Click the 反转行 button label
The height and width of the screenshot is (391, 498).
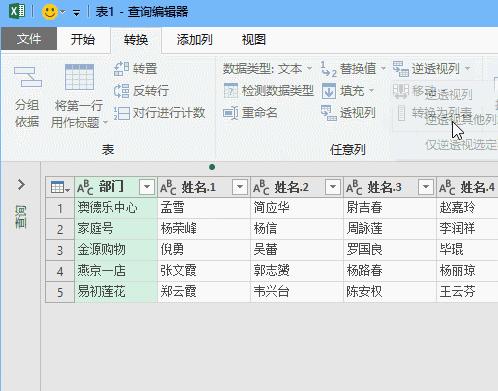[x=151, y=91]
